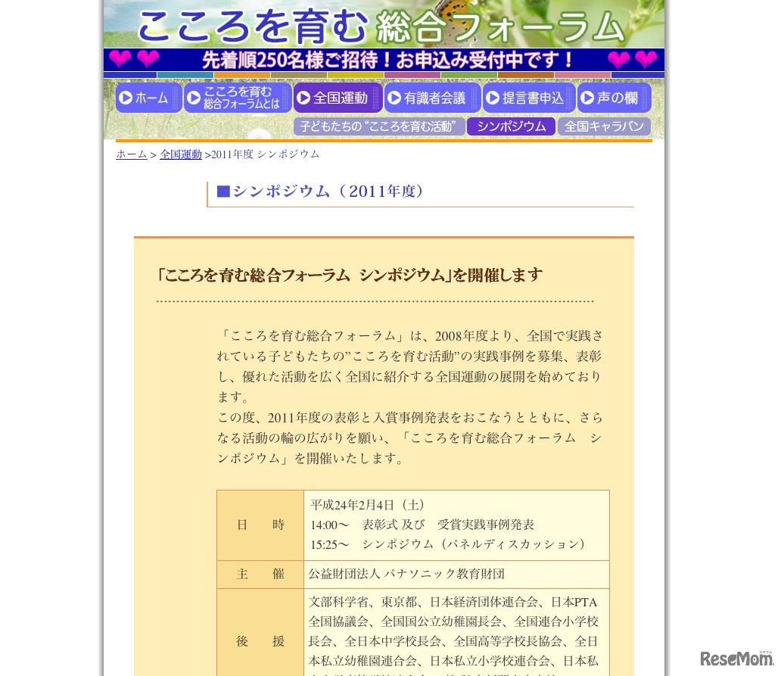The image size is (784, 676).
Task: Click play arrow icon on 声の欄 button
Action: click(587, 98)
